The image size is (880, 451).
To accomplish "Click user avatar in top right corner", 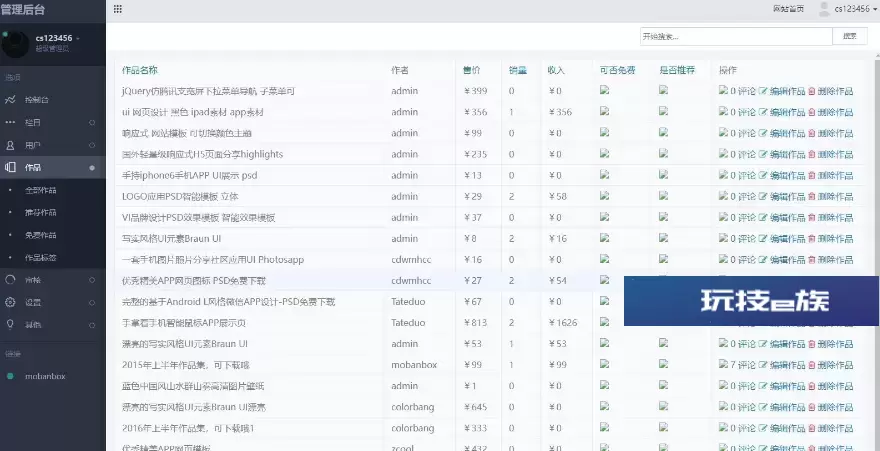I will pyautogui.click(x=825, y=9).
